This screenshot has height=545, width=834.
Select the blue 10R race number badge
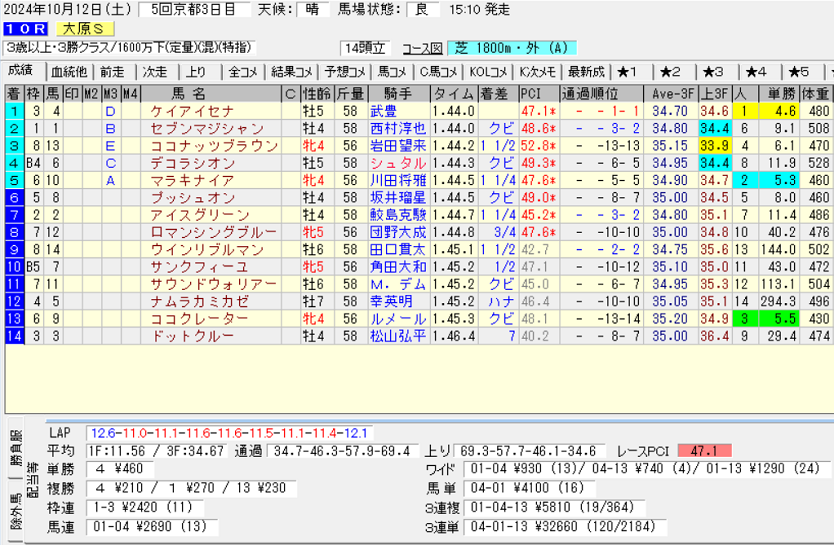(21, 29)
